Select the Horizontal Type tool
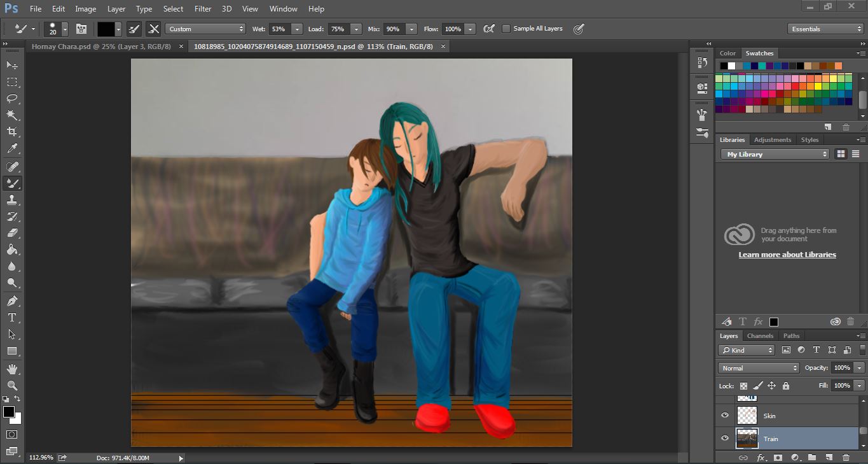Image resolution: width=868 pixels, height=464 pixels. click(x=12, y=318)
